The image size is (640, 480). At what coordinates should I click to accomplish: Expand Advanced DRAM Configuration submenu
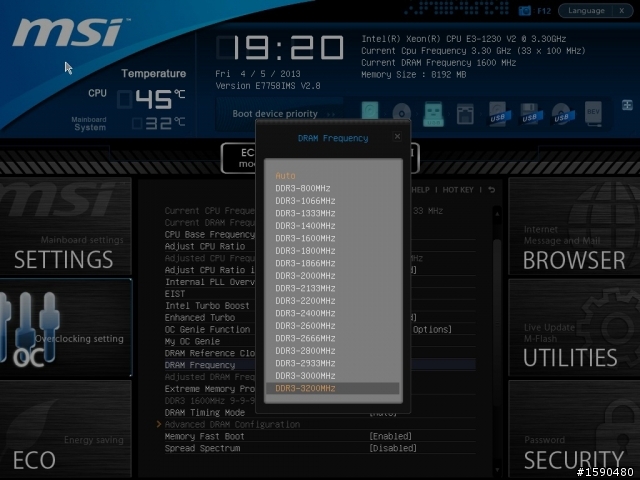click(x=232, y=424)
